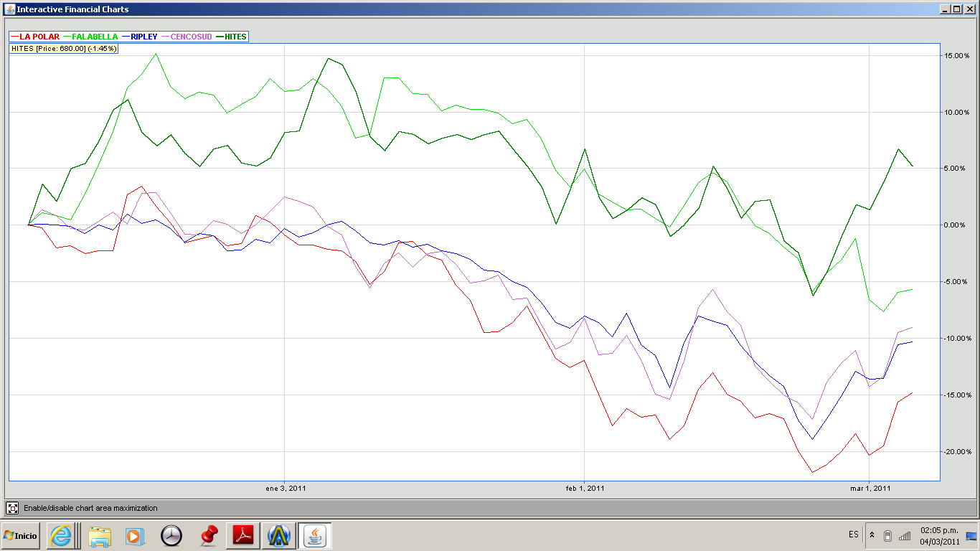Image resolution: width=980 pixels, height=551 pixels.
Task: Click the ene 3, 2011 date label
Action: (286, 489)
